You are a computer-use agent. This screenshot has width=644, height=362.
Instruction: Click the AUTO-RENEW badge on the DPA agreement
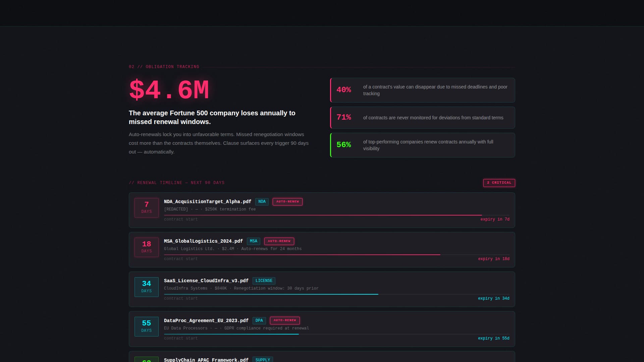[284, 320]
